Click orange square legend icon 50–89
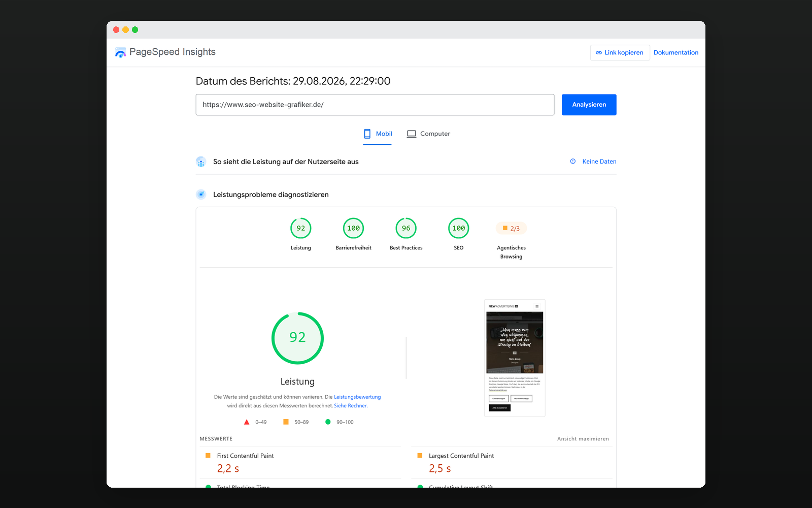812x508 pixels. [x=286, y=422]
